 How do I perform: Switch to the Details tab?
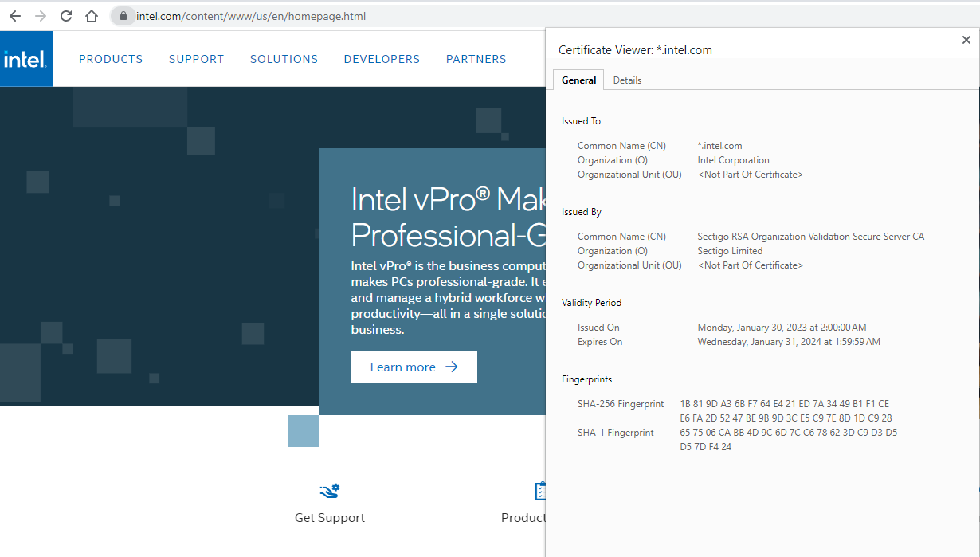pos(627,80)
